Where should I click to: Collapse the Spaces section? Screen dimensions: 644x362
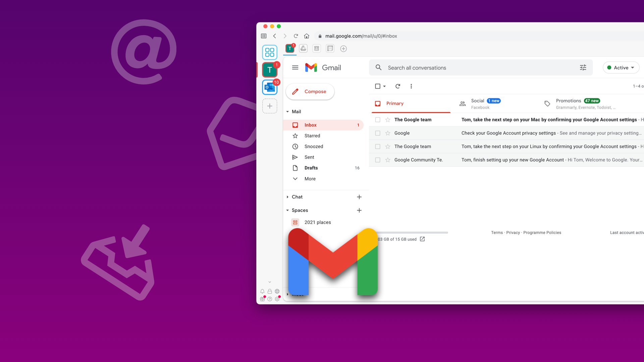coord(287,210)
